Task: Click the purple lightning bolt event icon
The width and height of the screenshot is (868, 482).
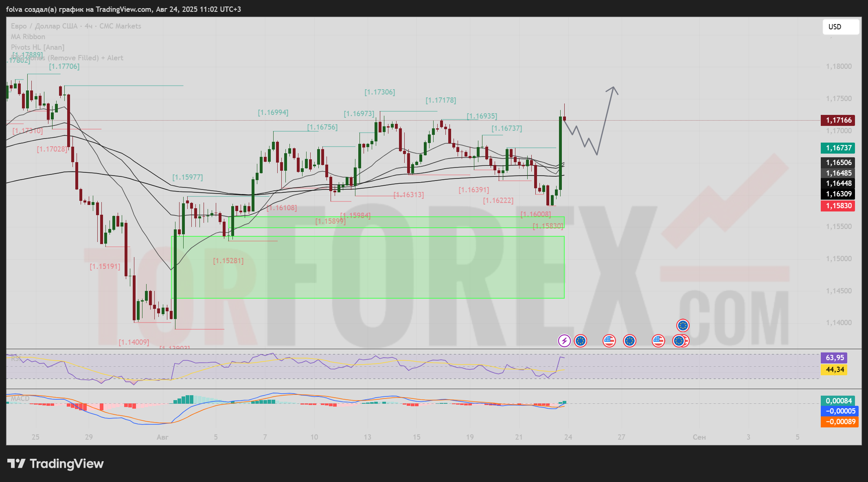Action: pyautogui.click(x=564, y=341)
